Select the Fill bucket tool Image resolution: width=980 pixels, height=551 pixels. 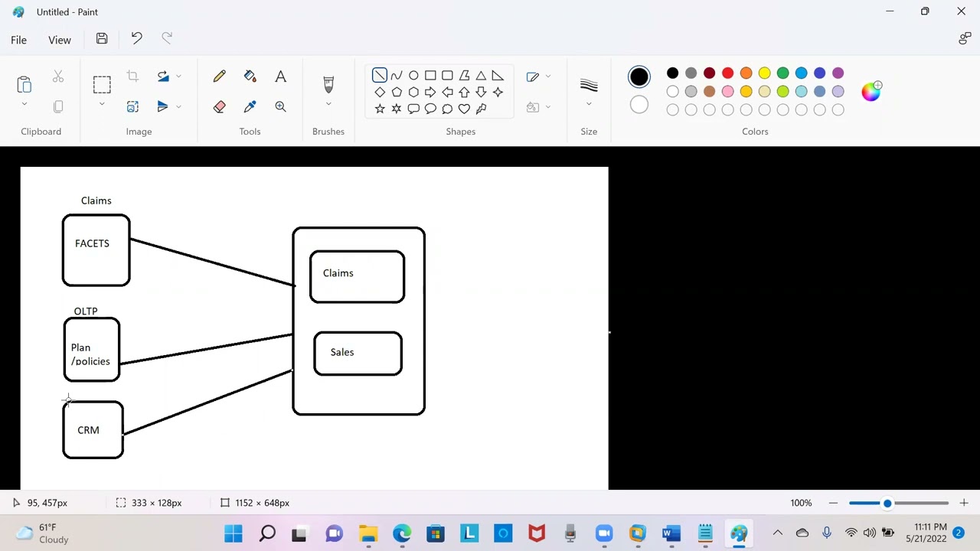pos(250,77)
